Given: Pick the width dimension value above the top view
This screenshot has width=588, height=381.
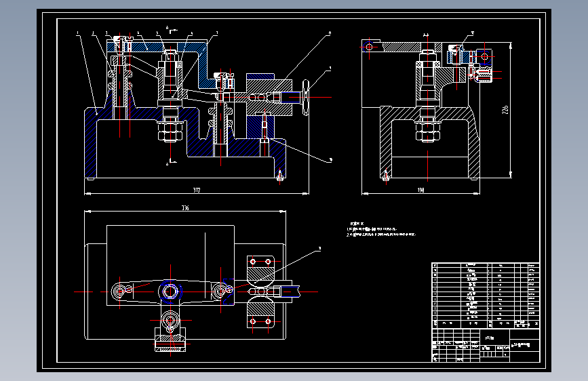Looking at the screenshot, I should coord(185,207).
